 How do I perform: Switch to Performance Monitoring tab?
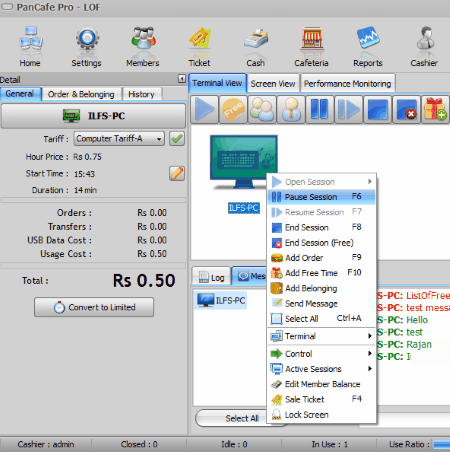pyautogui.click(x=348, y=84)
